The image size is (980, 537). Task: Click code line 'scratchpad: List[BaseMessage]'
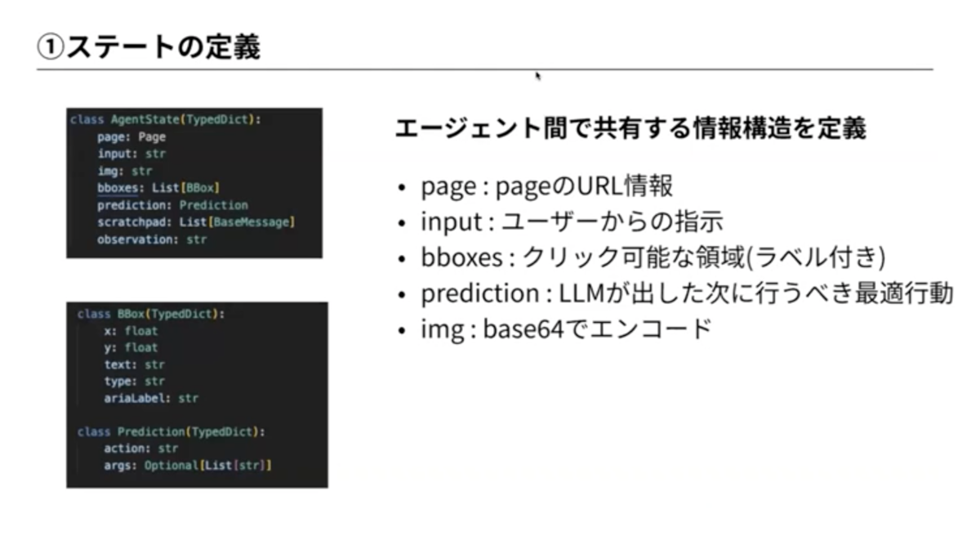pos(196,222)
